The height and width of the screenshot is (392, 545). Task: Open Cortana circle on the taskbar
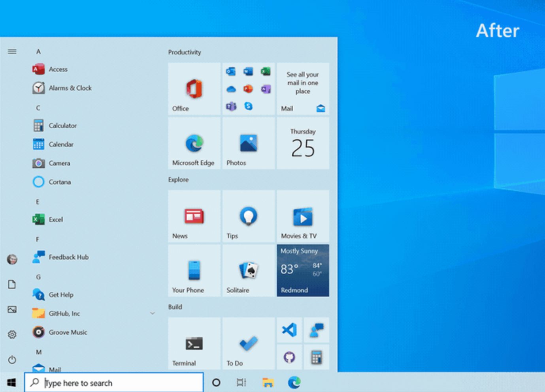[x=216, y=383]
